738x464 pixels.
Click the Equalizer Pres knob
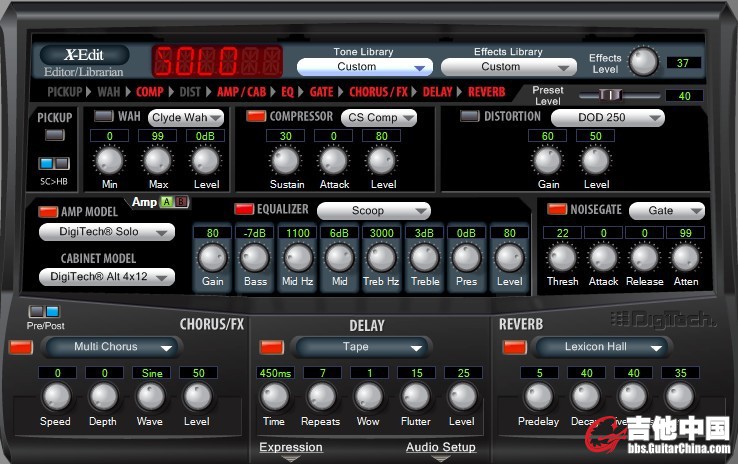click(466, 258)
